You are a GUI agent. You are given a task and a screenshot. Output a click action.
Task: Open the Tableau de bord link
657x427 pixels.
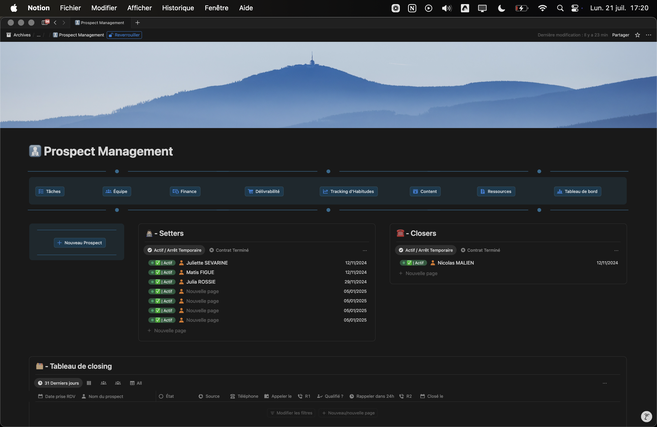coord(577,191)
